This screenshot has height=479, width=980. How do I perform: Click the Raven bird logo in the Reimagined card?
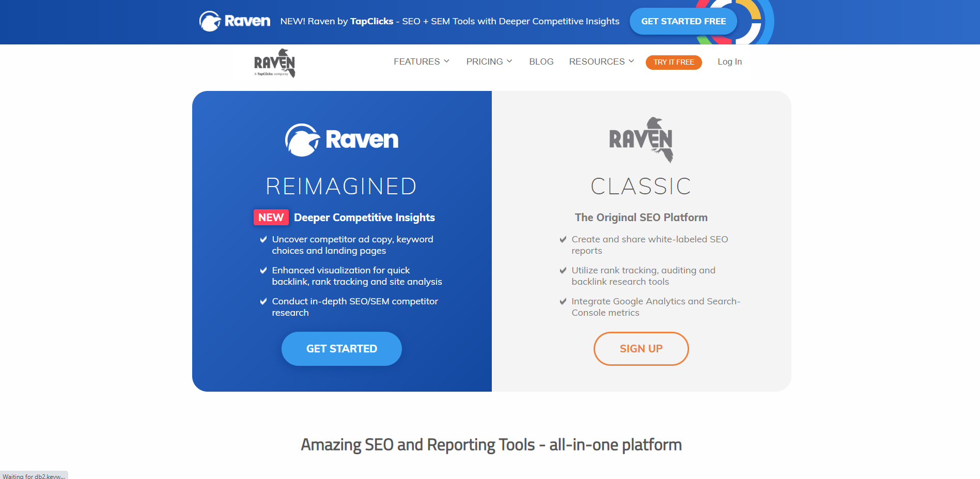pos(341,140)
